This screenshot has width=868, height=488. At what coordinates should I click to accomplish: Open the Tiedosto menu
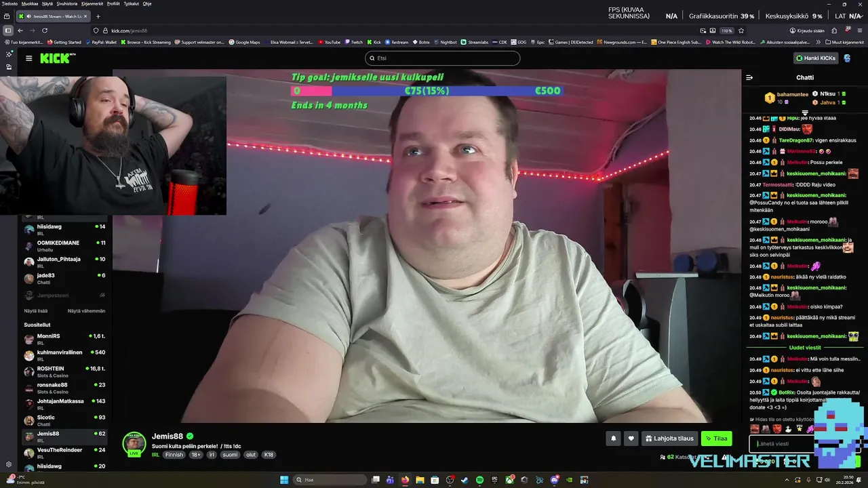click(x=9, y=3)
